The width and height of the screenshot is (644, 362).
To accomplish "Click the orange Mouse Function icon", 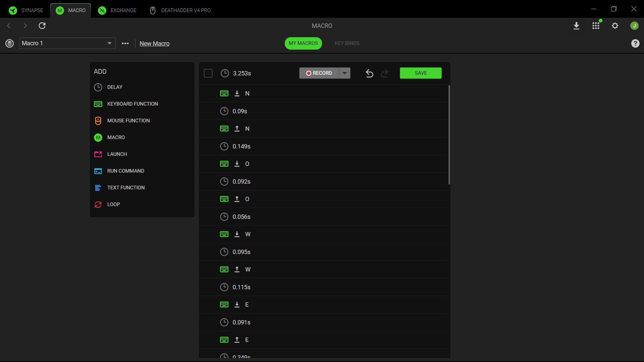I will point(98,121).
